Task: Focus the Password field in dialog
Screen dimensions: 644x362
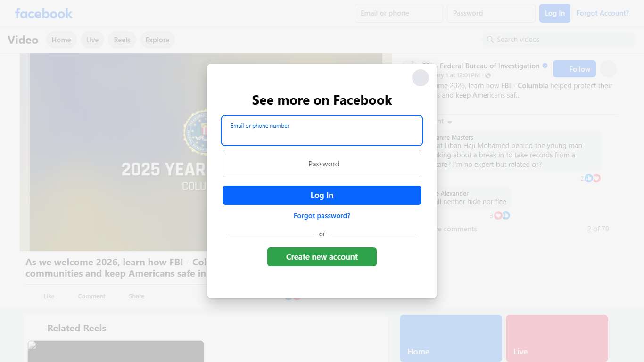Action: tap(322, 164)
